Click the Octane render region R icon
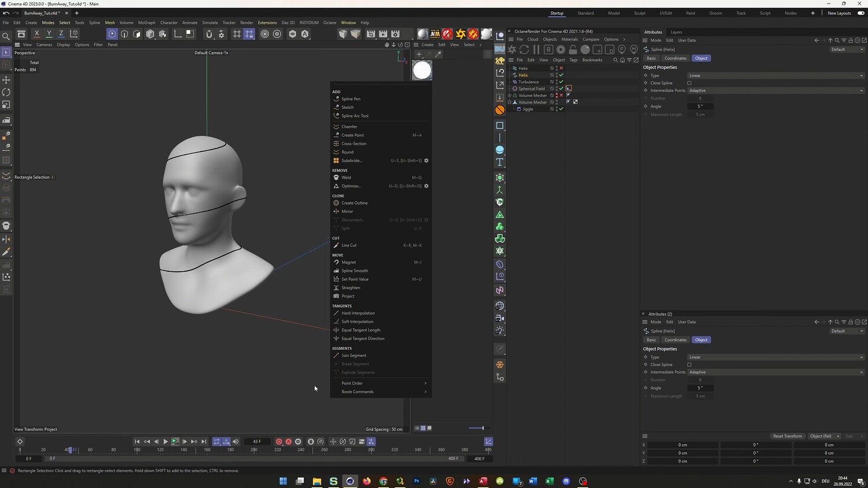Screen dimensions: 868x488 549,50
